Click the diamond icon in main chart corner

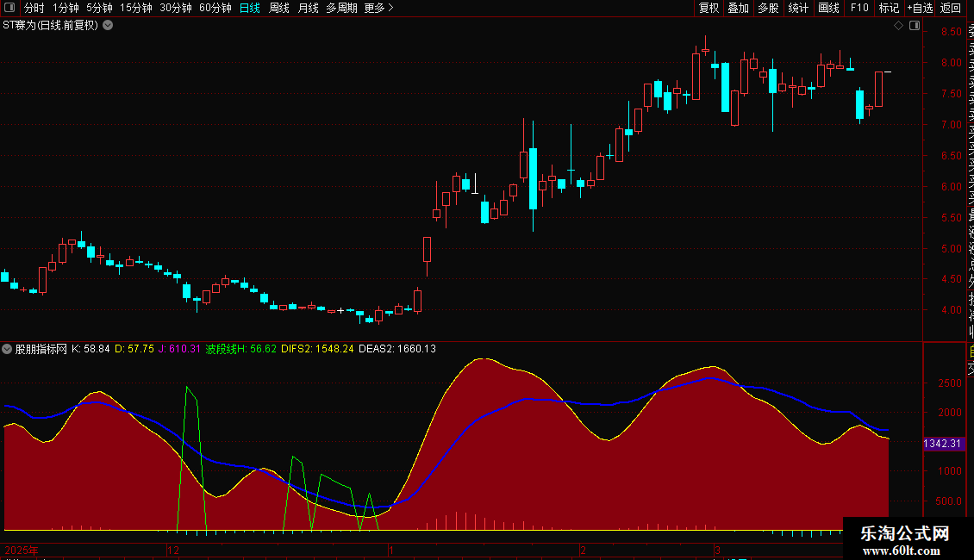pyautogui.click(x=898, y=26)
